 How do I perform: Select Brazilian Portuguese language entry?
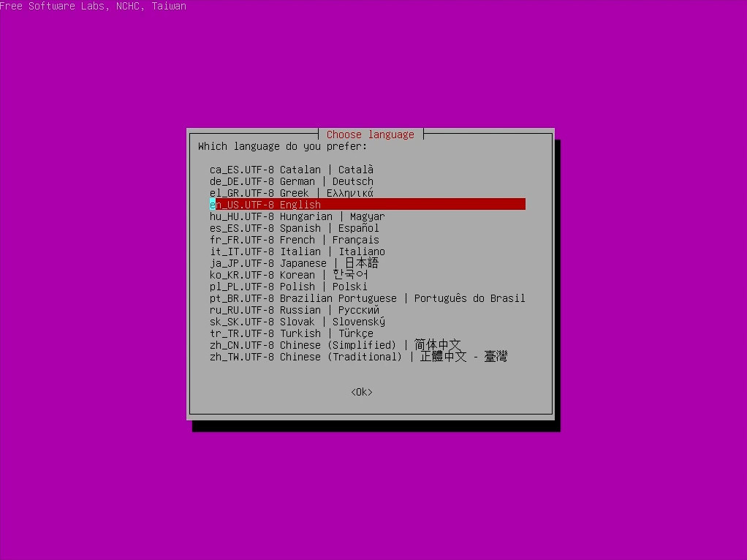pos(367,298)
